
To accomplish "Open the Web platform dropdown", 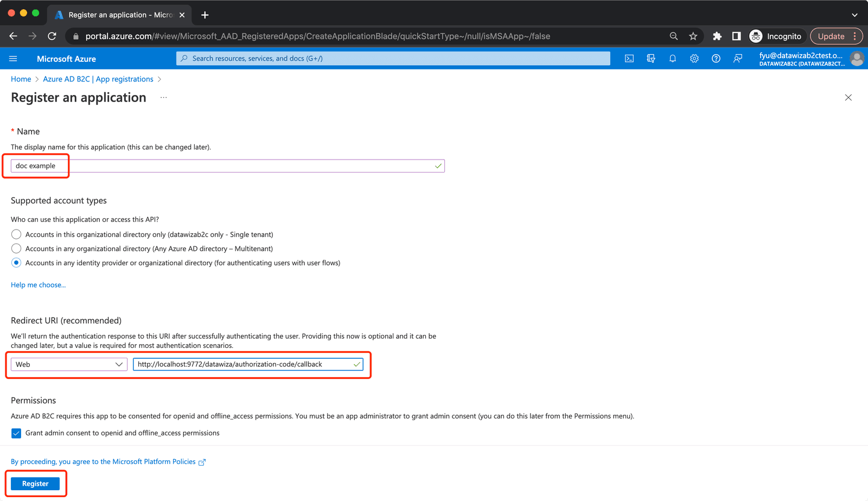I will pyautogui.click(x=69, y=364).
